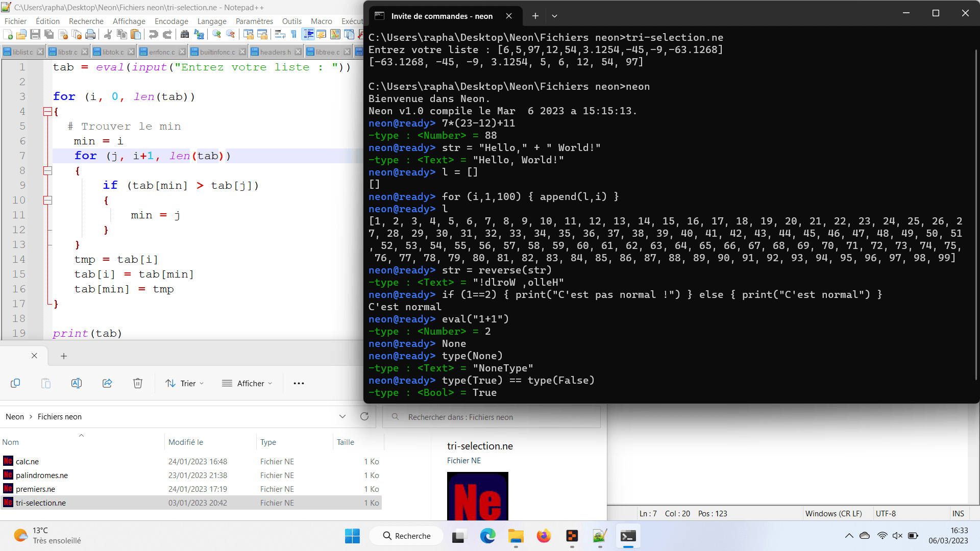Click the Explorer address bar refresh icon
The height and width of the screenshot is (551, 980).
(x=364, y=416)
